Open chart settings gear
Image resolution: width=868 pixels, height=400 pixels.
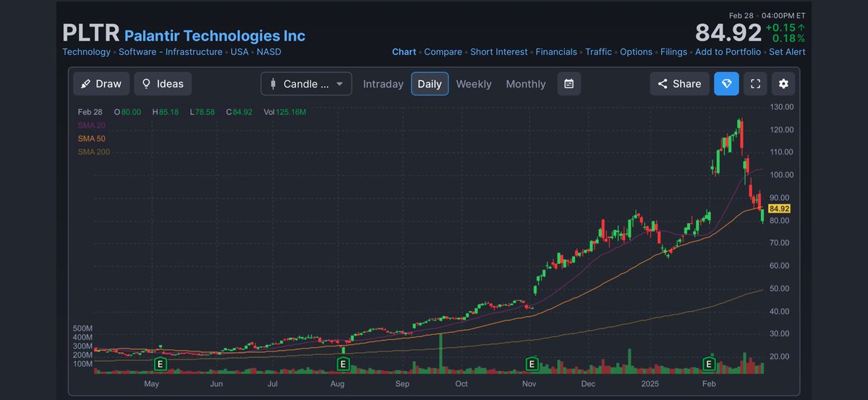[783, 84]
